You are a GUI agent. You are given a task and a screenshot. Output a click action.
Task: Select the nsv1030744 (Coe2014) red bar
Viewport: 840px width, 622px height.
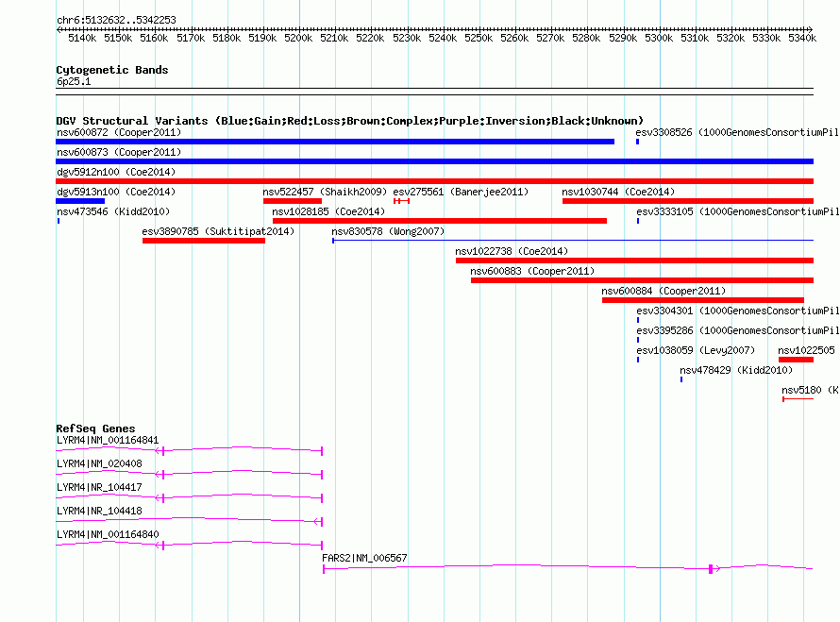pos(688,201)
